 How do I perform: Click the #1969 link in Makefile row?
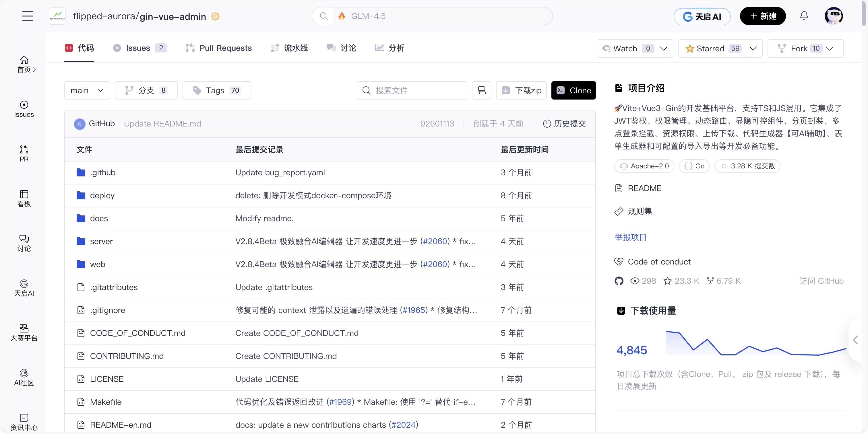[x=340, y=401]
